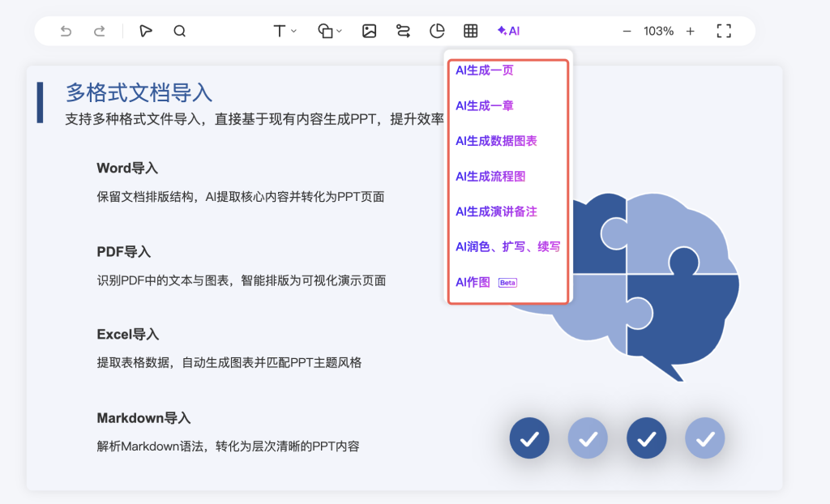Enter fullscreen mode
This screenshot has width=830, height=504.
724,32
